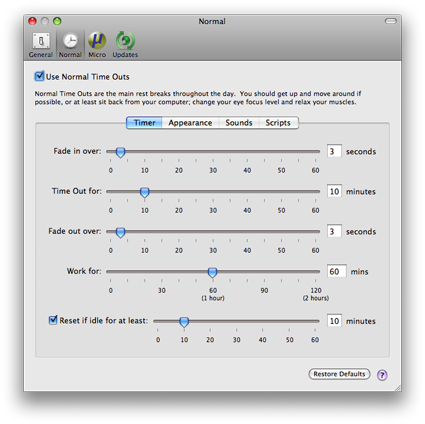The height and width of the screenshot is (424, 425).
Task: Click the 60 (1 hour) label
Action: point(213,294)
